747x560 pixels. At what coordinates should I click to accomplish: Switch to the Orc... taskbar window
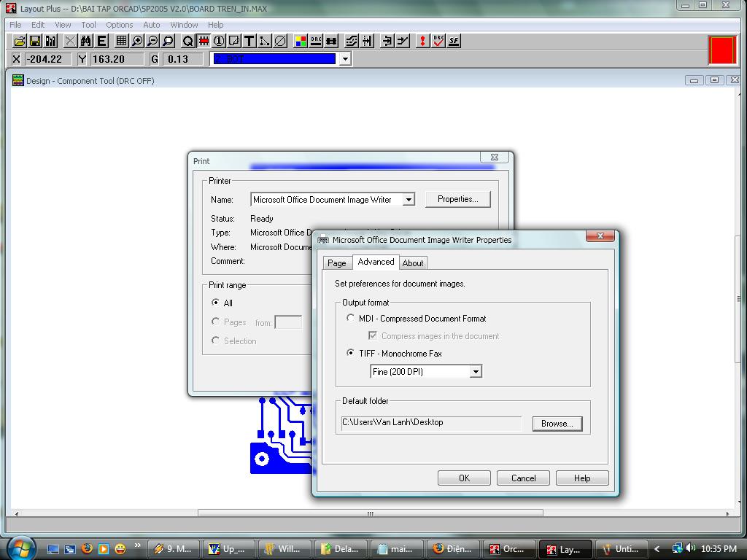tap(508, 548)
